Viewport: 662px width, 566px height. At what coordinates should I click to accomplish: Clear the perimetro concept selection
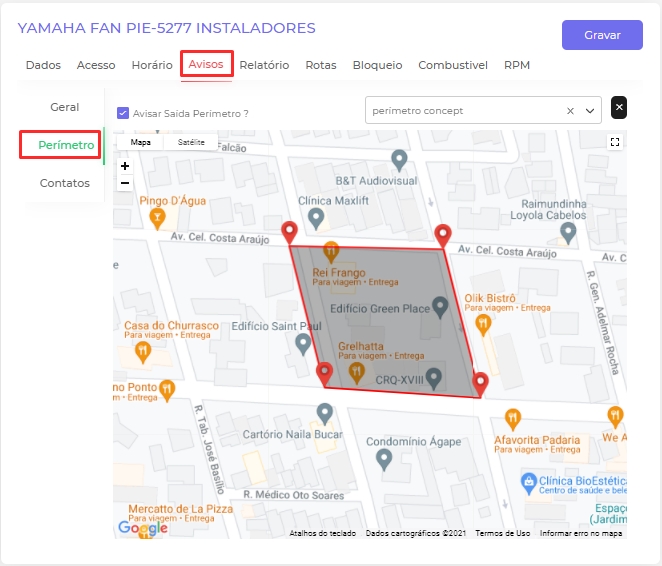click(570, 111)
